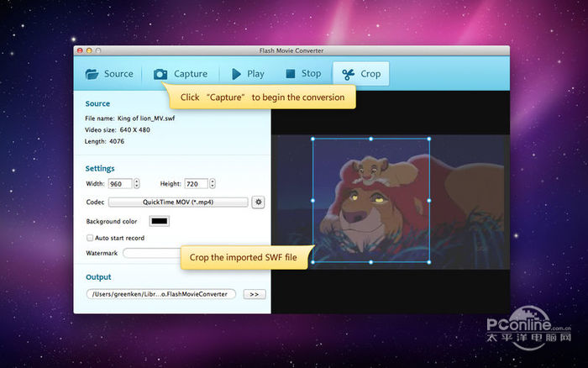
Task: Click the Output section heading
Action: coord(98,277)
